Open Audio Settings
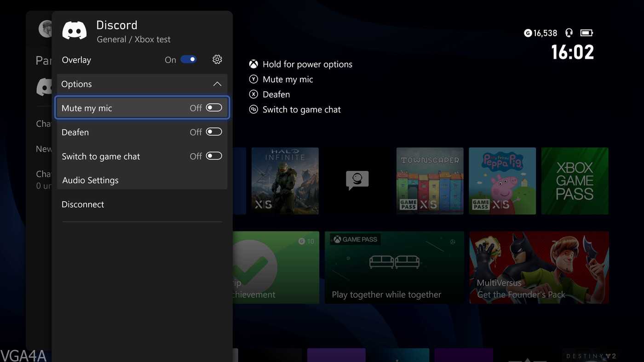 point(142,180)
